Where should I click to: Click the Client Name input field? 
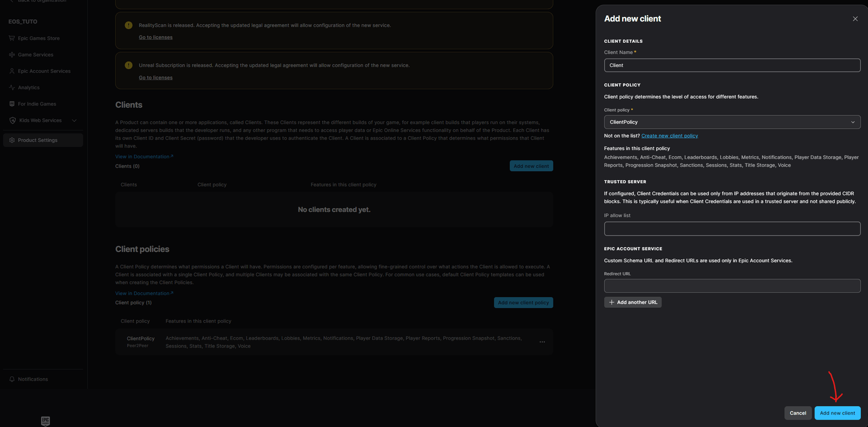coord(732,65)
